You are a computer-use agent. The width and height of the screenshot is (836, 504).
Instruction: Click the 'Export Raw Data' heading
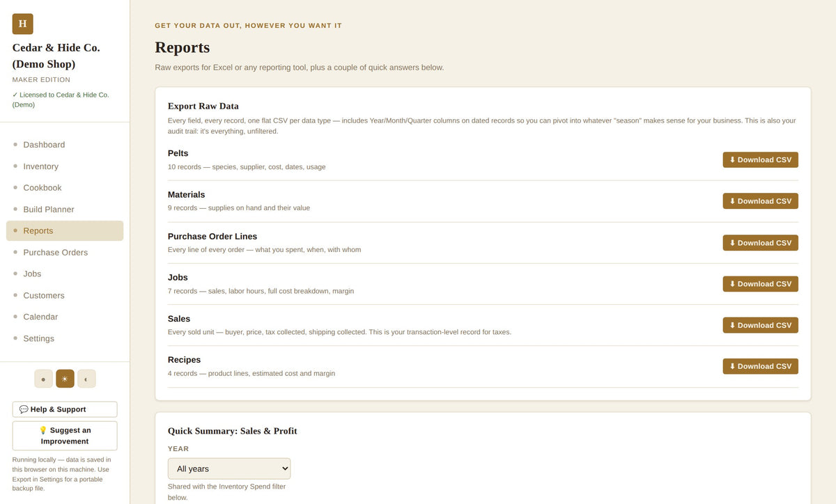pyautogui.click(x=203, y=107)
